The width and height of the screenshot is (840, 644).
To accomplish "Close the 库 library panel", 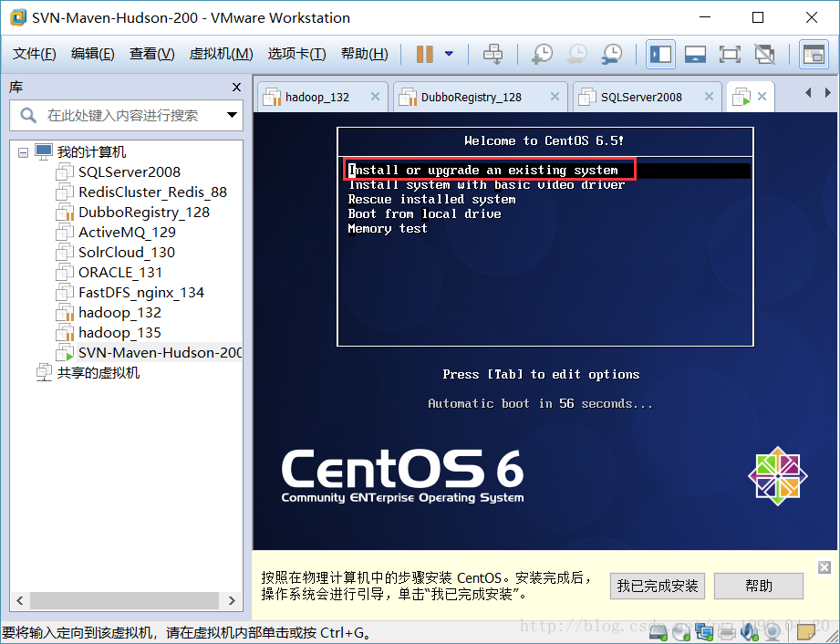I will (x=236, y=87).
